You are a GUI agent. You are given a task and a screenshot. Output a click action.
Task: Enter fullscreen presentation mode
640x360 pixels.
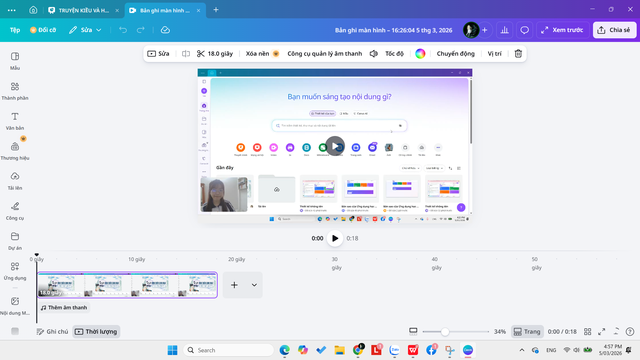tap(602, 331)
